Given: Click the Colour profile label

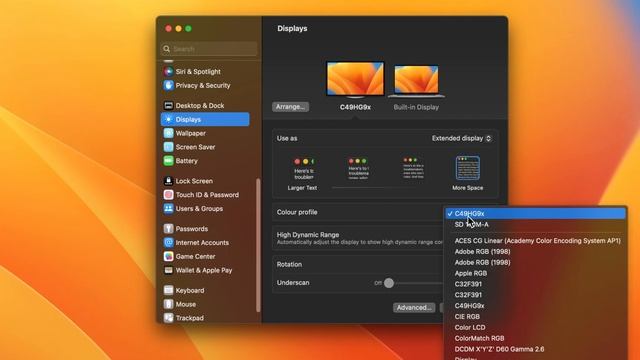Looking at the screenshot, I should pos(297,212).
